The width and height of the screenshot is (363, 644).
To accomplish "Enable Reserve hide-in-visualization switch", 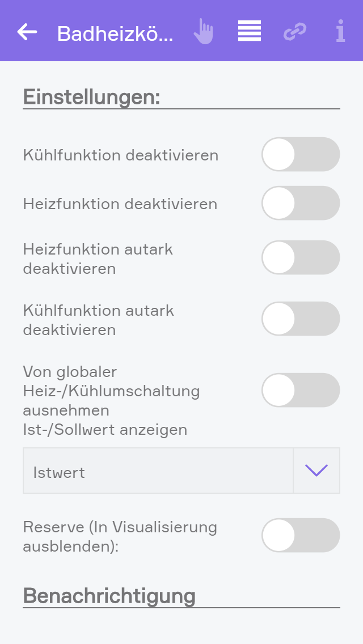I will coord(301,535).
